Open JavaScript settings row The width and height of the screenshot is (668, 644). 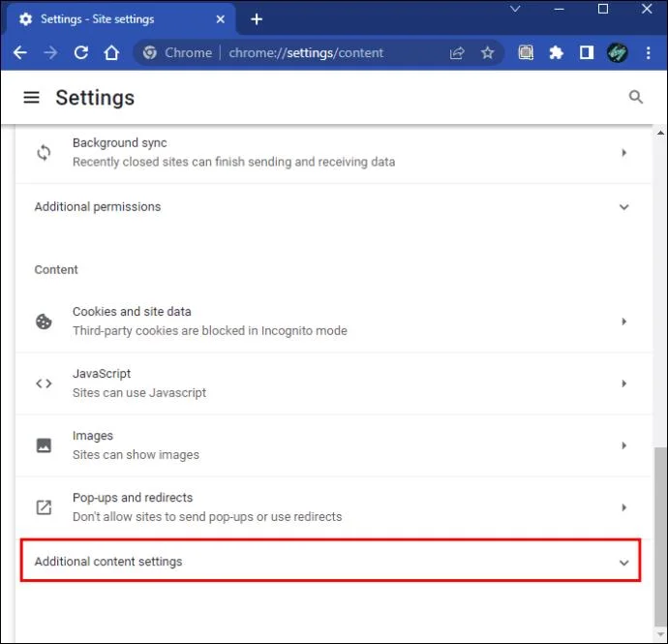point(334,383)
